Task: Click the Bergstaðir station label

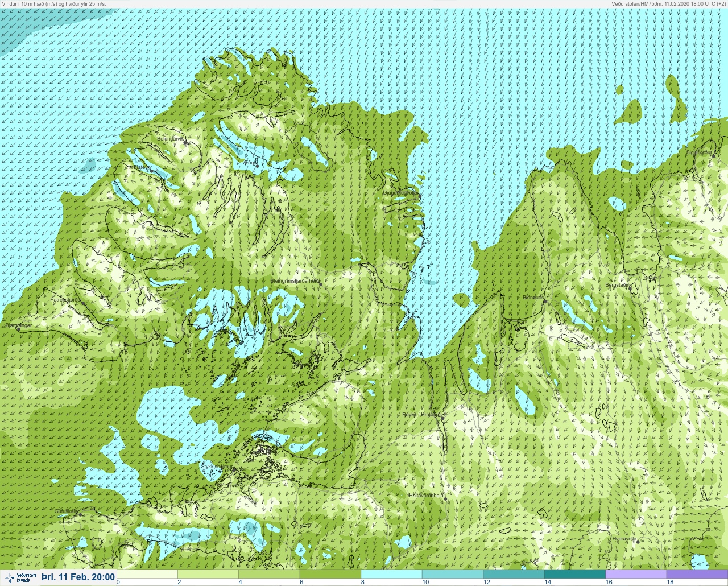Action: (617, 285)
